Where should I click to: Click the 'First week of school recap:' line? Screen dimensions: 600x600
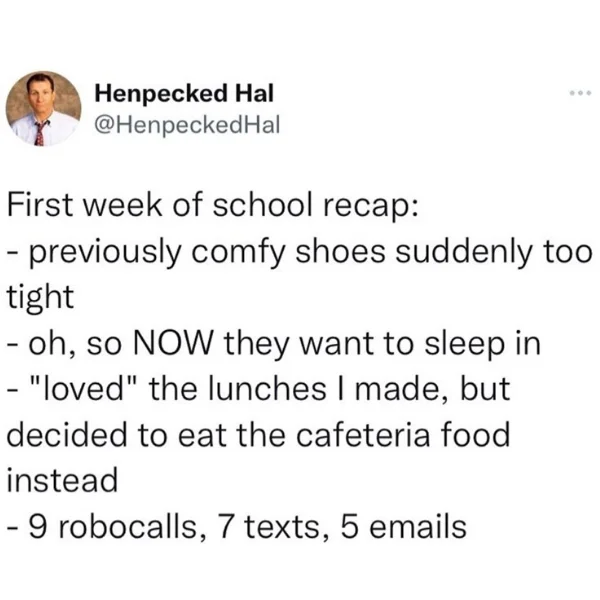[x=213, y=207]
